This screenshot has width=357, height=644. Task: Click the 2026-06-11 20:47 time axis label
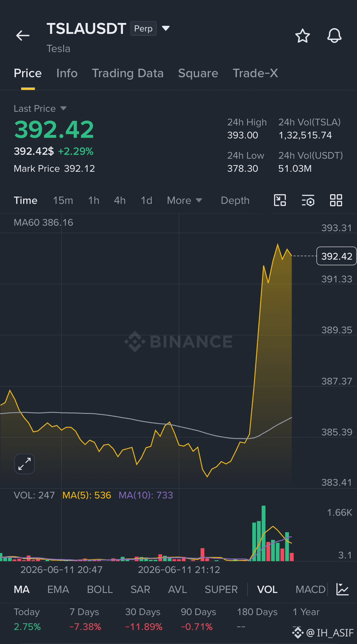point(62,570)
